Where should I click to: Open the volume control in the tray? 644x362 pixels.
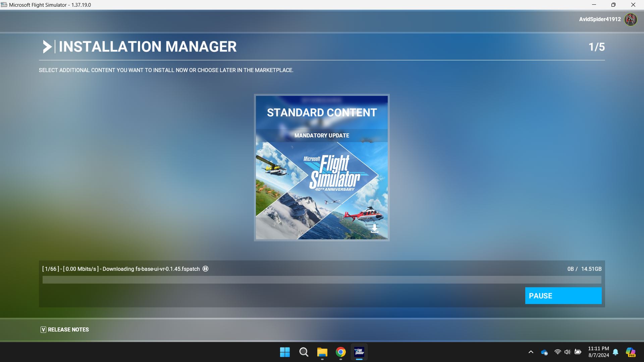tap(568, 352)
